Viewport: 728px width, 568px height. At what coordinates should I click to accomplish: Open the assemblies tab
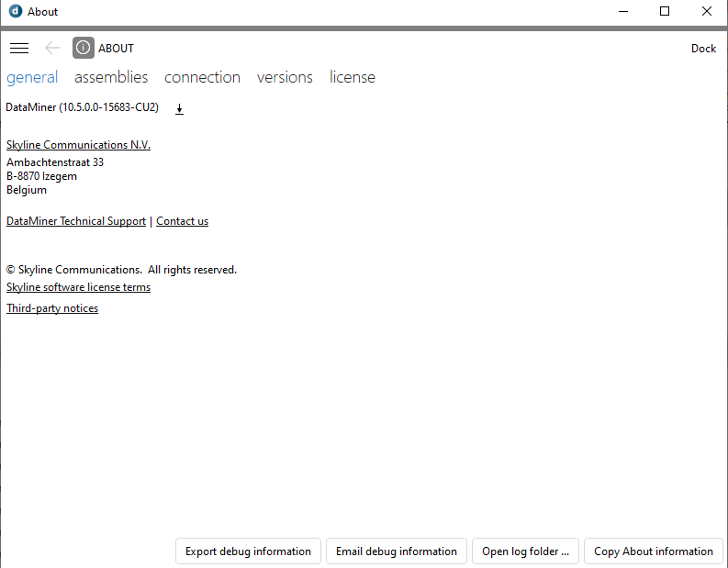pos(111,77)
